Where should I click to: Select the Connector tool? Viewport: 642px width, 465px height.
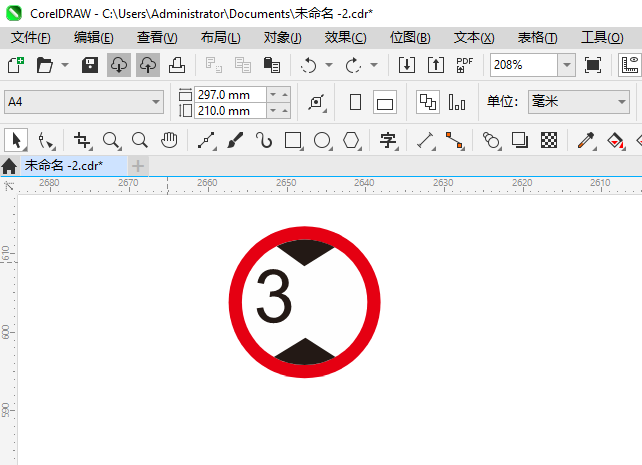click(454, 140)
